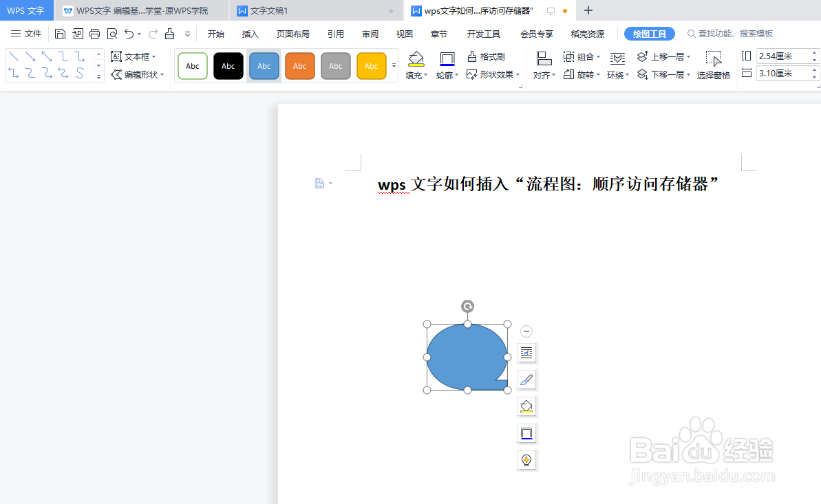Image resolution: width=821 pixels, height=504 pixels.
Task: Click the shape height field 2.54厘米
Action: point(783,56)
